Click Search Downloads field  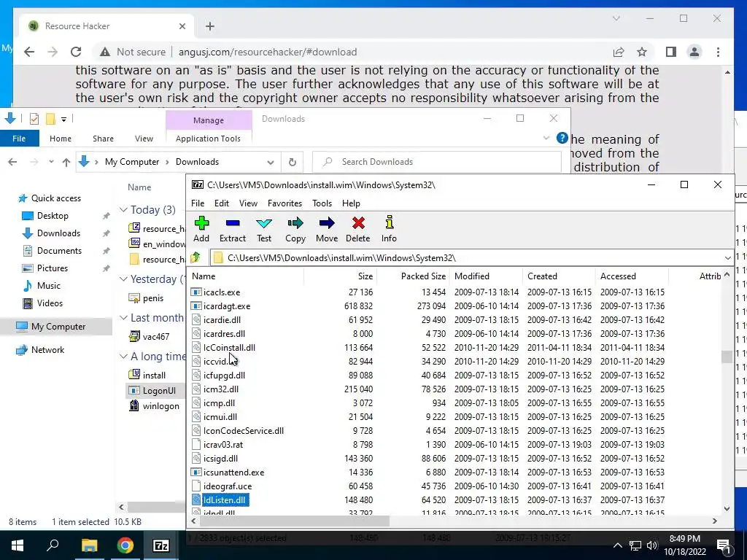coord(437,162)
